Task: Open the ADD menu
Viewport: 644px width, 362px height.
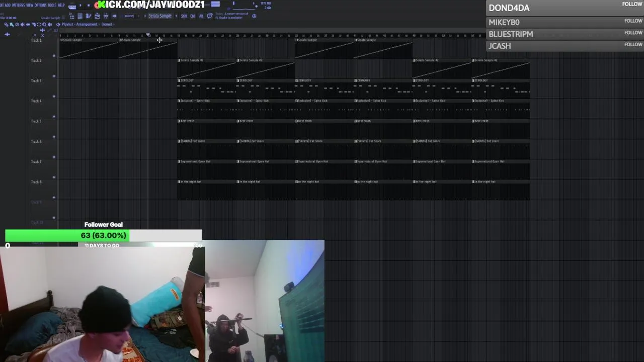Action: [x=8, y=5]
